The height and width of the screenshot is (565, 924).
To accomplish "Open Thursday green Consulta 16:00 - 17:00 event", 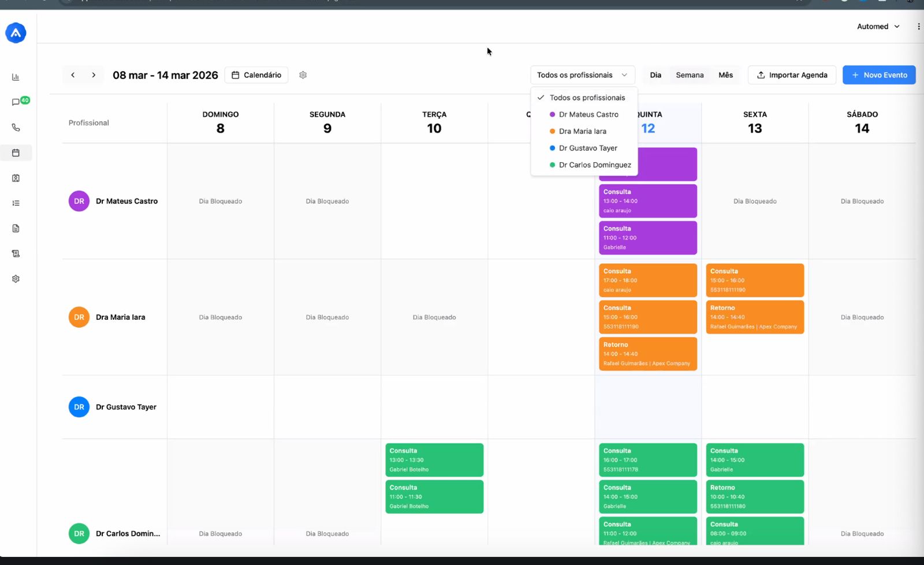I will (x=648, y=460).
